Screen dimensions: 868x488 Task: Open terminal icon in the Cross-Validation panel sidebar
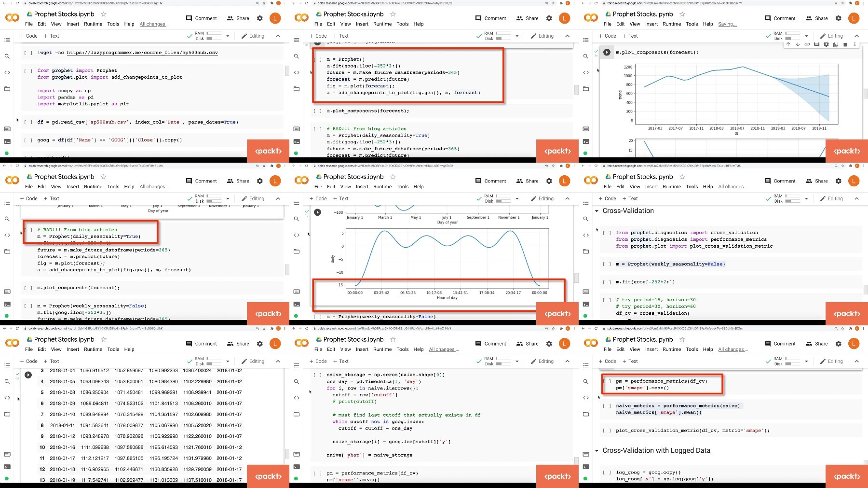[x=585, y=304]
